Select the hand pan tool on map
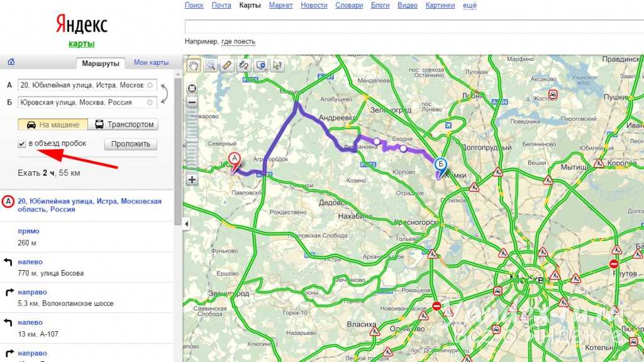The image size is (644, 362). click(x=194, y=65)
